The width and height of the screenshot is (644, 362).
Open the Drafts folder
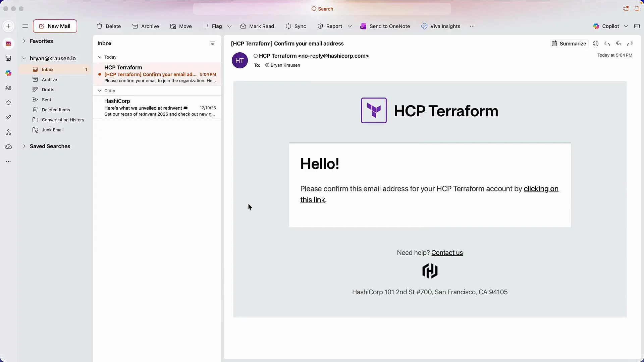pyautogui.click(x=55, y=89)
